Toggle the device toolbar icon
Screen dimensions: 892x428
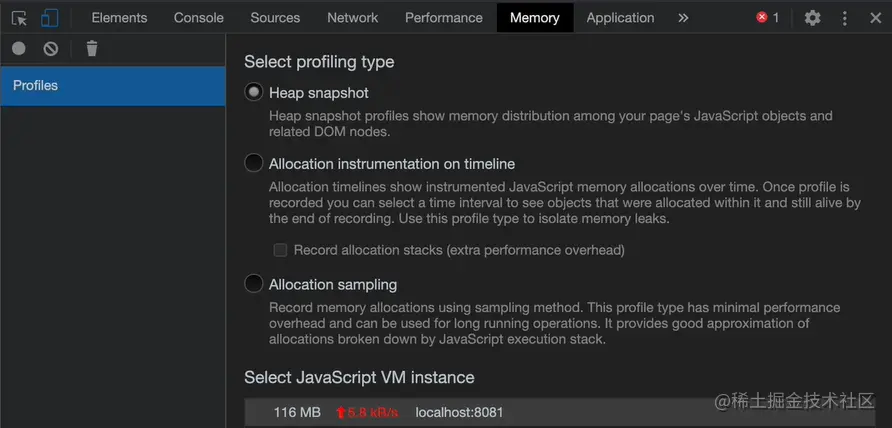(49, 18)
